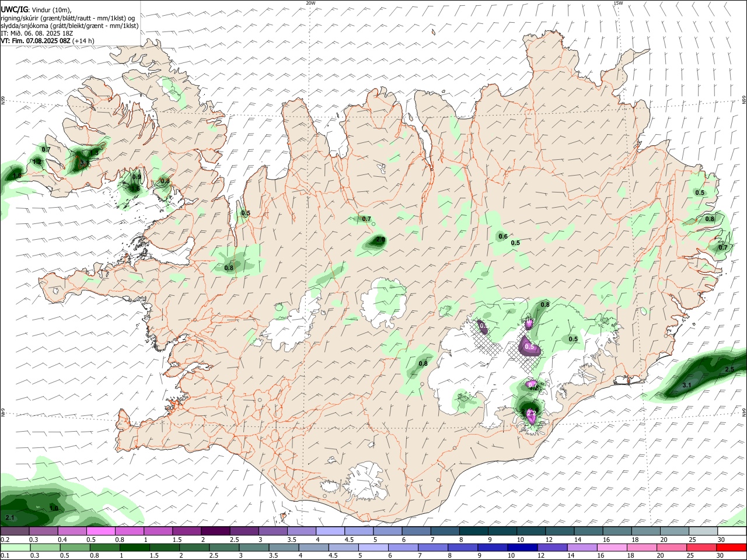Screen dimensions: 747x560
Task: Click the "1.0" precipitation value on the map
Action: 54,509
